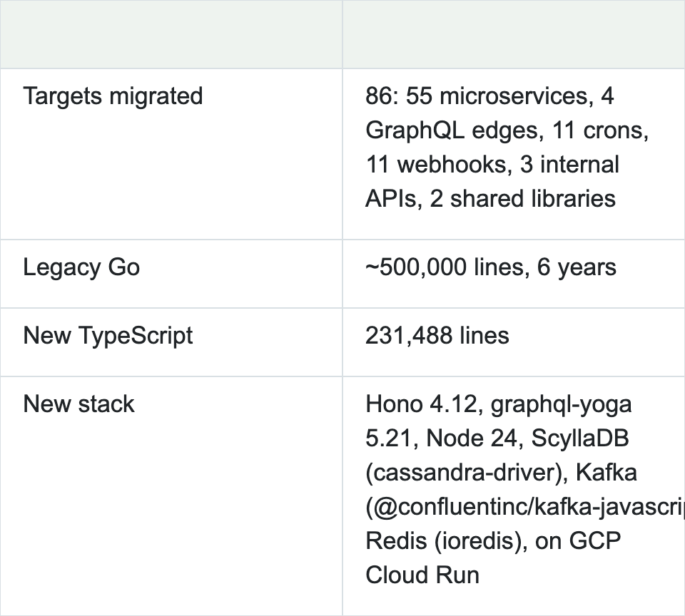
Task: Click the 'ScyllaDB' word
Action: (579, 438)
